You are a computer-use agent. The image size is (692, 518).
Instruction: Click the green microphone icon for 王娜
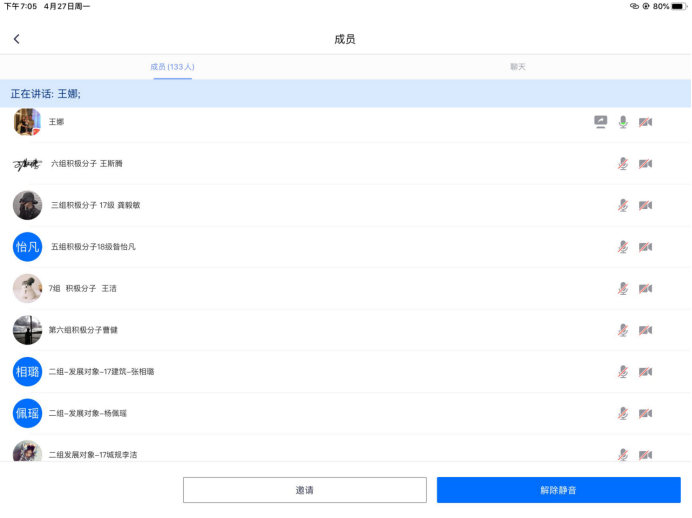pyautogui.click(x=623, y=122)
